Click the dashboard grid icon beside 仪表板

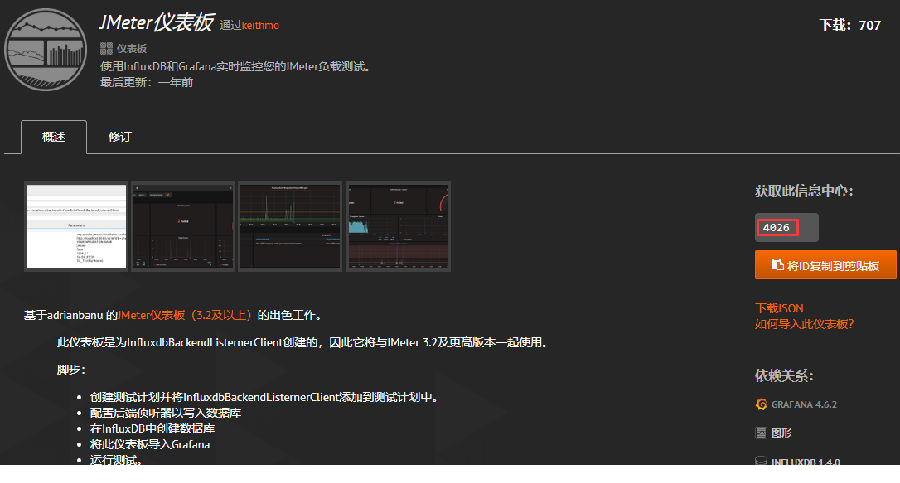(106, 48)
